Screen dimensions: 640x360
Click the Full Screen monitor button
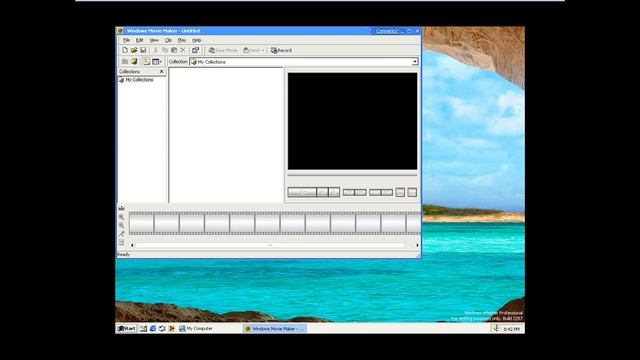point(400,192)
